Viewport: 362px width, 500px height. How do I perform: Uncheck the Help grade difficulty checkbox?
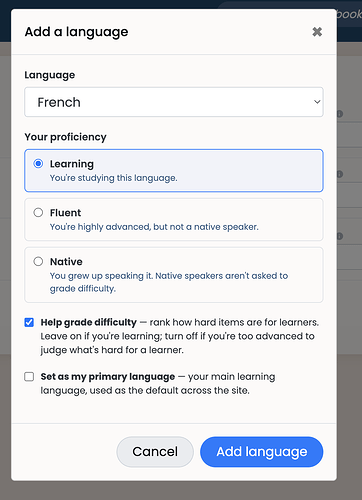pyautogui.click(x=29, y=322)
